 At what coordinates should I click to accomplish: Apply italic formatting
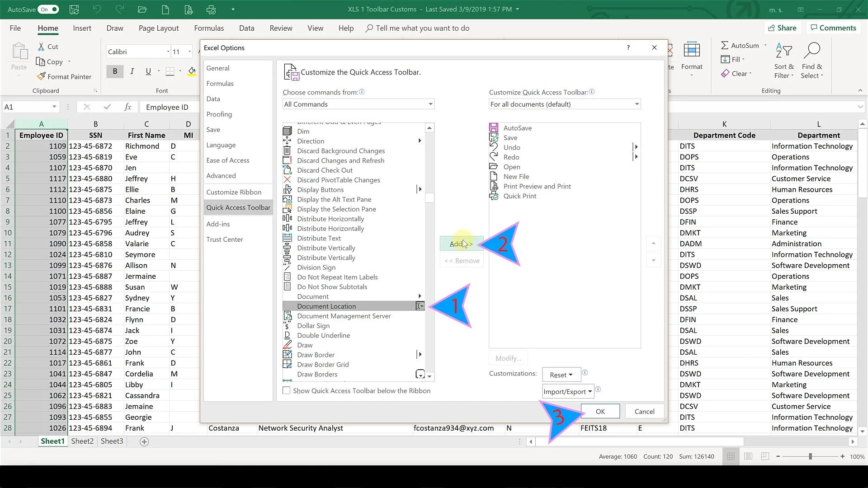[x=132, y=71]
